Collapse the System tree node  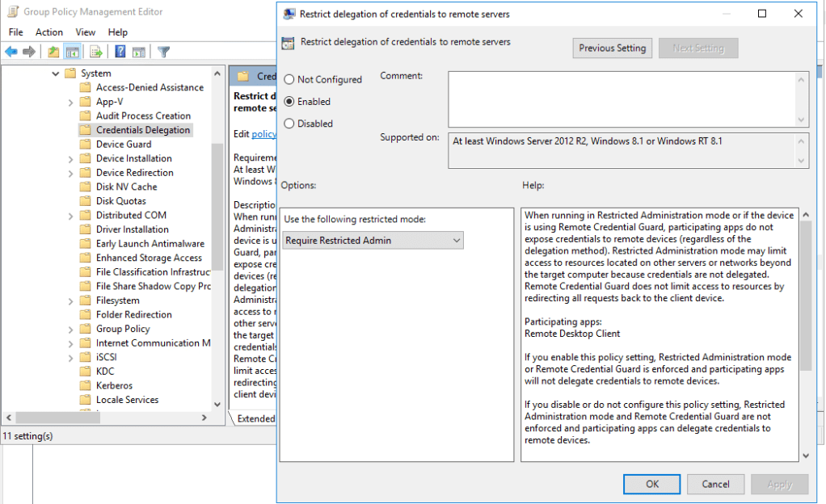coord(55,73)
